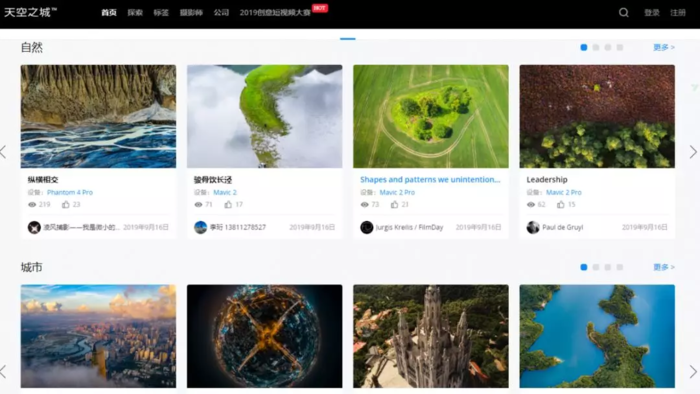Click the 注册 register link
The image size is (700, 394).
click(x=678, y=12)
